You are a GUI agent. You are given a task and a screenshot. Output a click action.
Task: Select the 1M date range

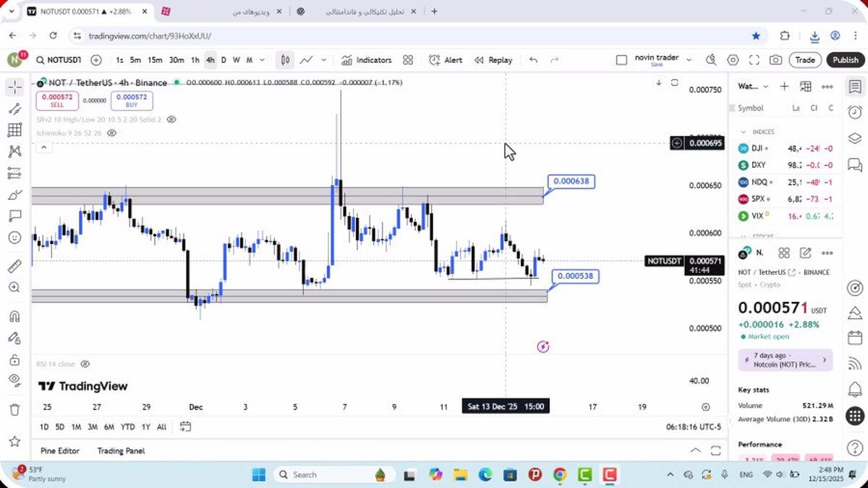76,427
